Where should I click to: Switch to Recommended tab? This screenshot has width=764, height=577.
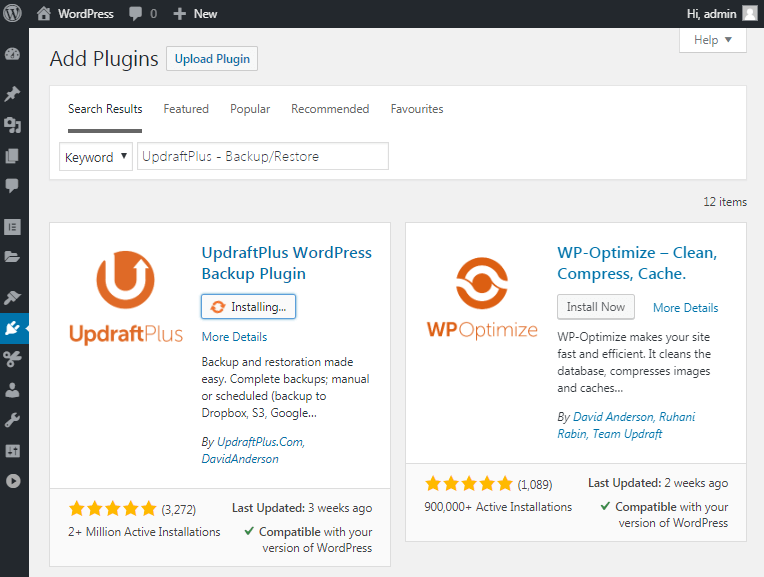click(330, 109)
